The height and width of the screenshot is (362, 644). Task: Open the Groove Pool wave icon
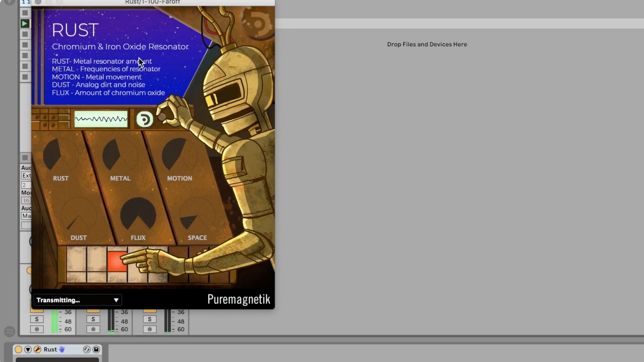[9, 331]
